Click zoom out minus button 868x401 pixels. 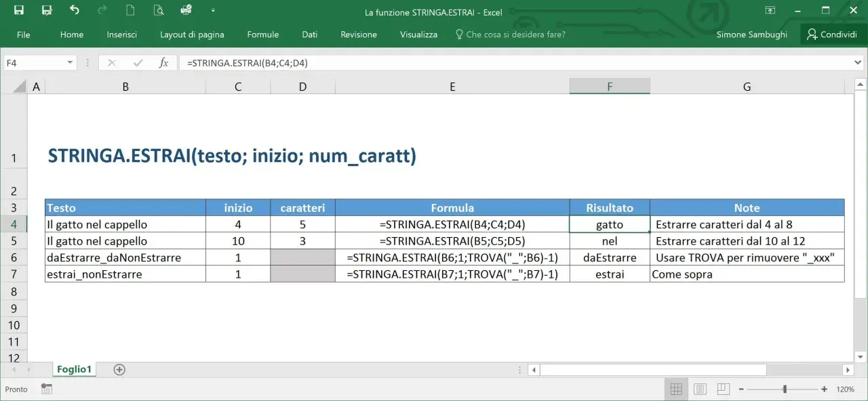(742, 389)
